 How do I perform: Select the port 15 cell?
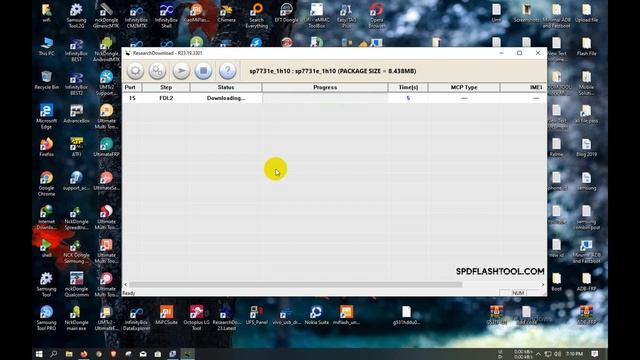click(x=132, y=98)
